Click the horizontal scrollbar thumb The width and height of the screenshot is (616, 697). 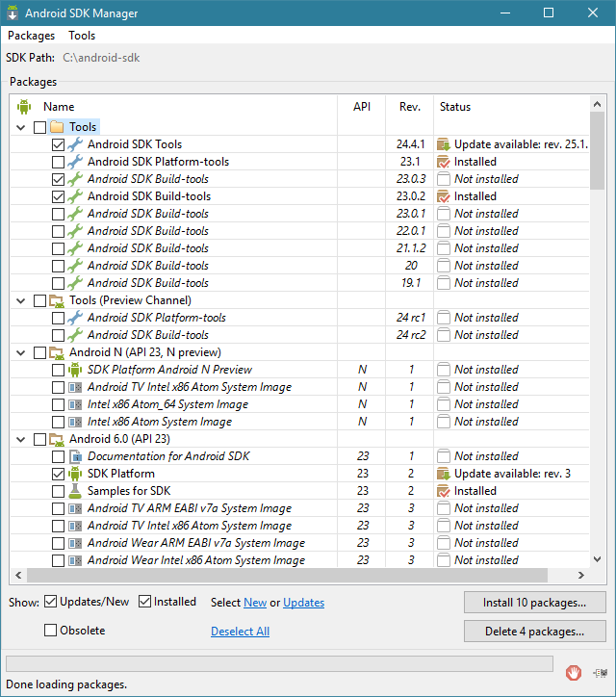coord(287,575)
